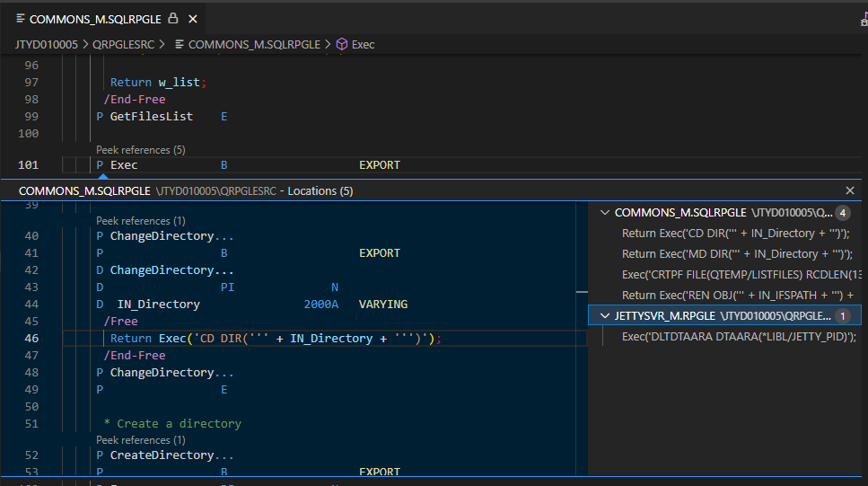The height and width of the screenshot is (486, 868).
Task: Click the file icon before COMMONS_M.SQLRPGLE breadcrumb
Action: 180,44
